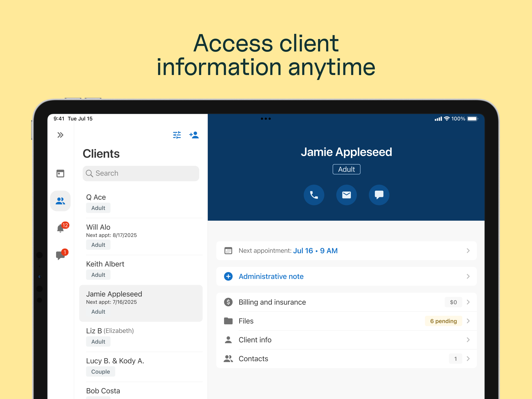Click the client Search field
This screenshot has width=532, height=399.
pyautogui.click(x=141, y=173)
